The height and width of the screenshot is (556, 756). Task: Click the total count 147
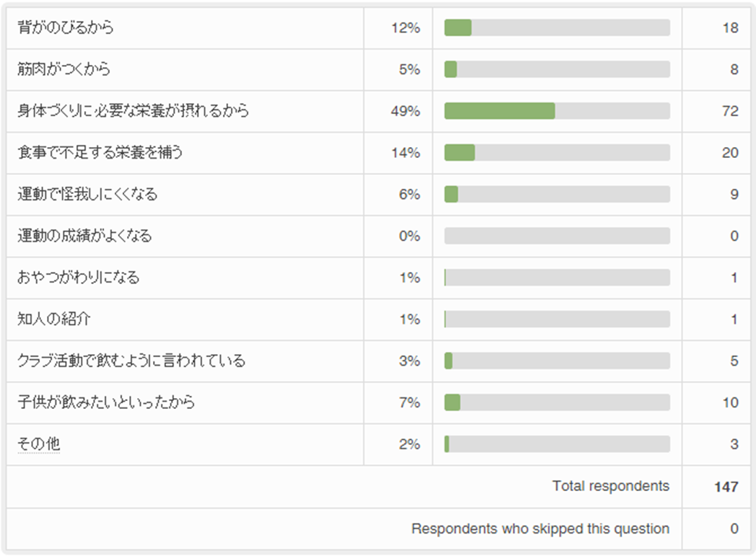[x=726, y=487]
